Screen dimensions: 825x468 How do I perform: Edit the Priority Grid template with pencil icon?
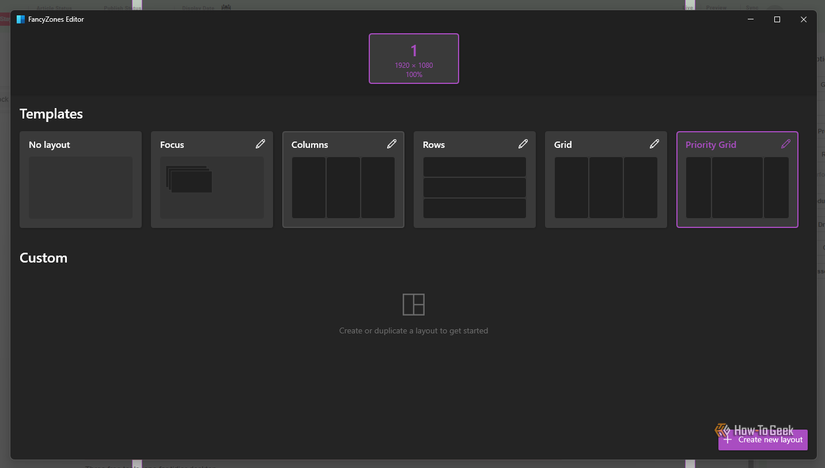(x=786, y=144)
